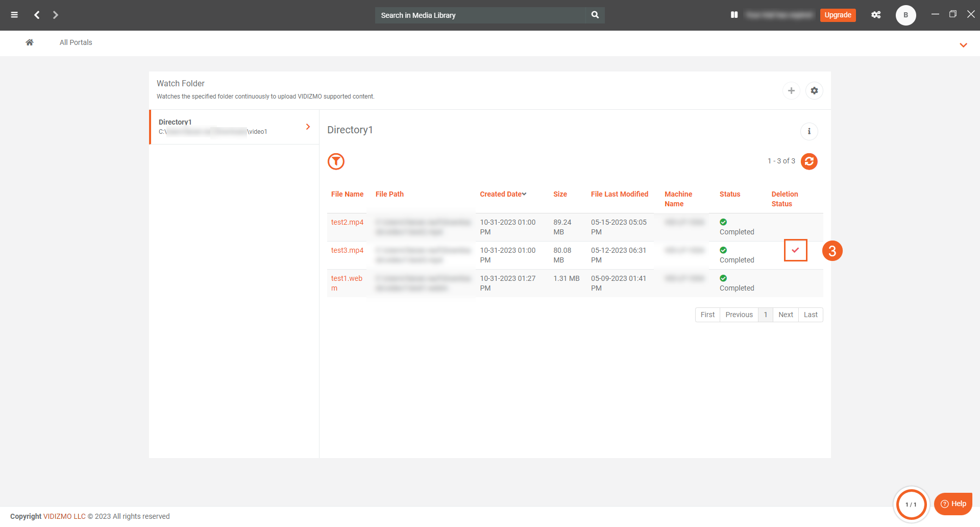Click the 1/1 upload progress circle
Viewport: 980px width, 527px height.
(x=911, y=505)
